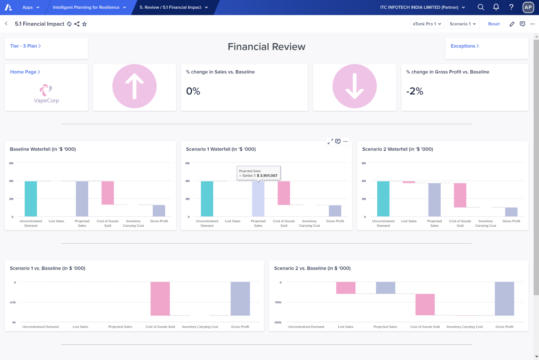Click the comment icon on Scenario 1 Waterfall
The height and width of the screenshot is (360, 539).
point(338,141)
